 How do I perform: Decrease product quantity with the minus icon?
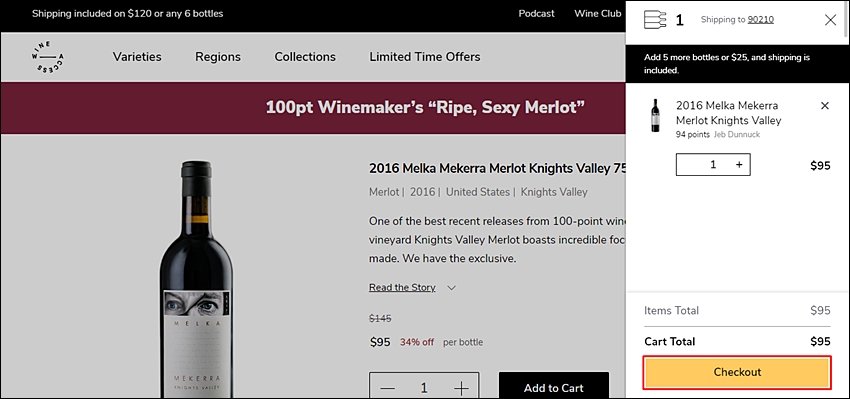pos(387,388)
